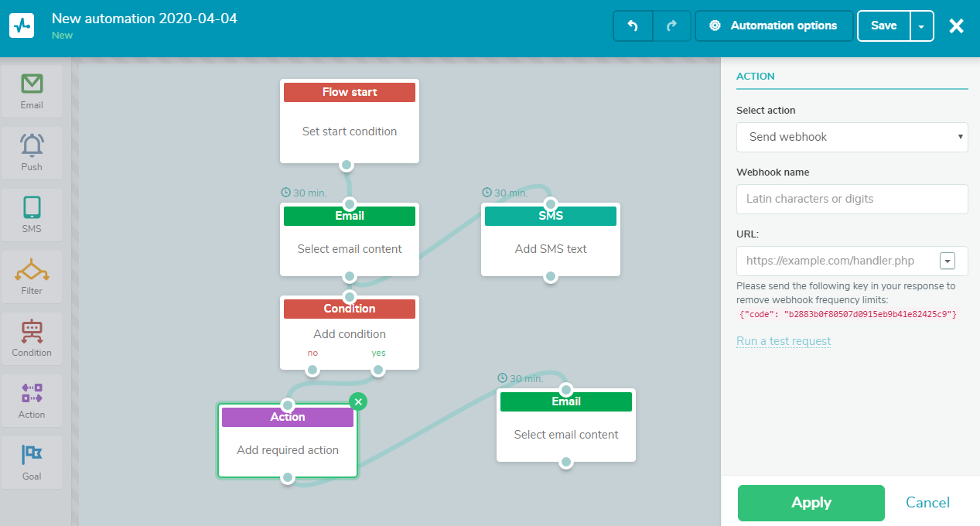Expand the URL suggestions dropdown
The height and width of the screenshot is (526, 980).
coord(948,261)
